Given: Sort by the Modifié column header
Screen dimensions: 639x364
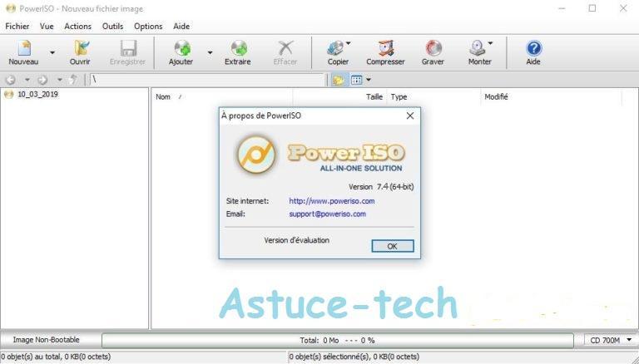Looking at the screenshot, I should (x=552, y=97).
